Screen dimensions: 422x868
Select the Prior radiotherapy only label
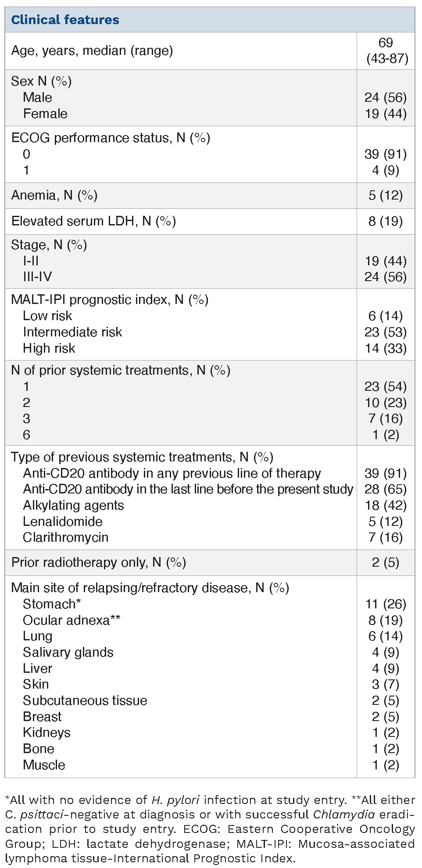(99, 562)
